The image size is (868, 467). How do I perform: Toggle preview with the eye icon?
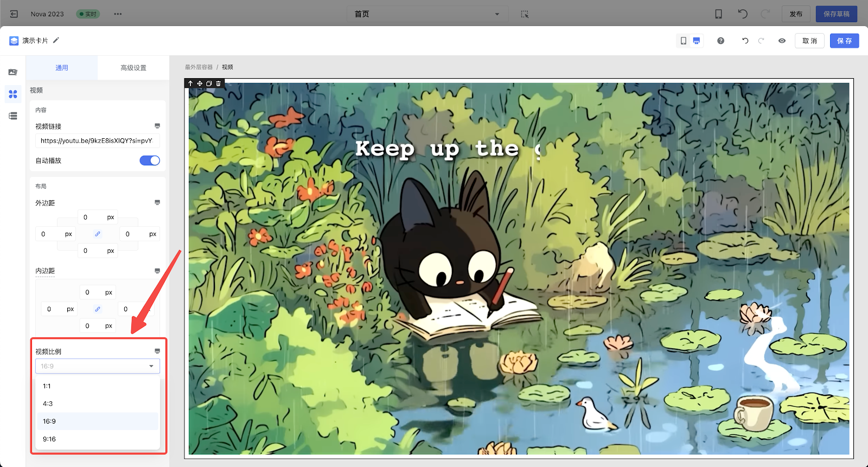tap(782, 41)
